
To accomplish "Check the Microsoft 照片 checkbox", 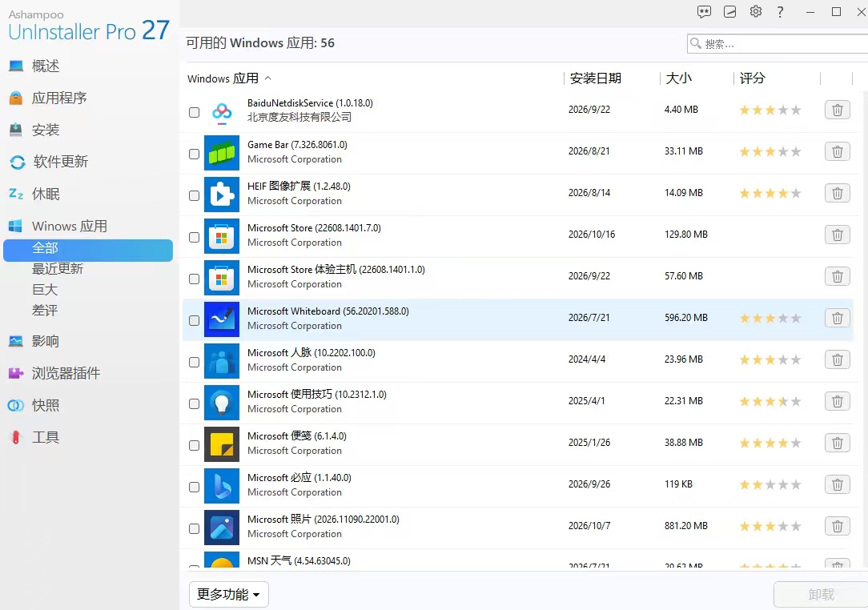I will [x=194, y=528].
